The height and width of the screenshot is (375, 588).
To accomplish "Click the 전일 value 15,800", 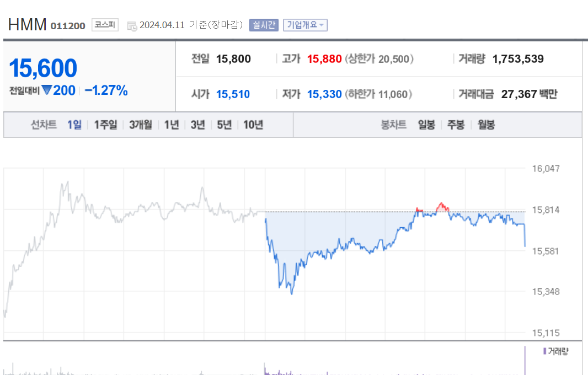I will click(x=233, y=59).
